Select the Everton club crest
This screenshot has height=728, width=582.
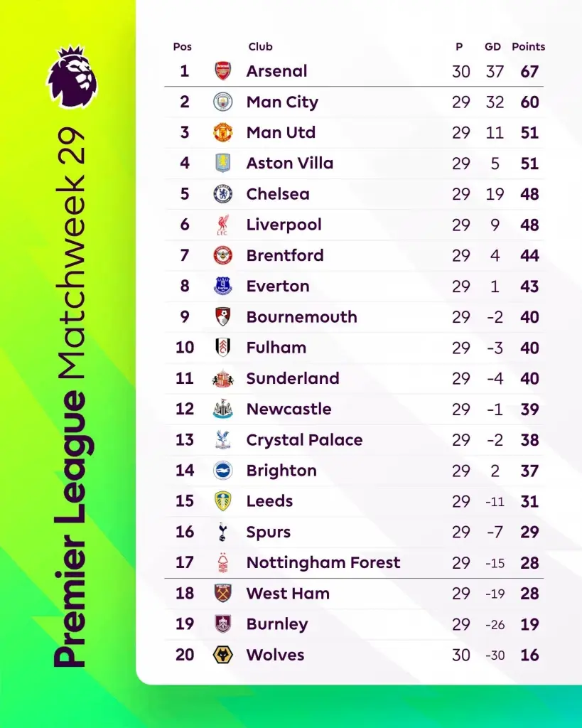tap(223, 286)
